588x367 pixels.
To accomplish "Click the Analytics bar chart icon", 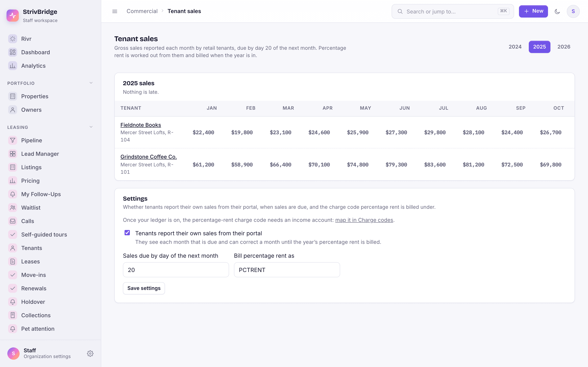I will [x=13, y=66].
